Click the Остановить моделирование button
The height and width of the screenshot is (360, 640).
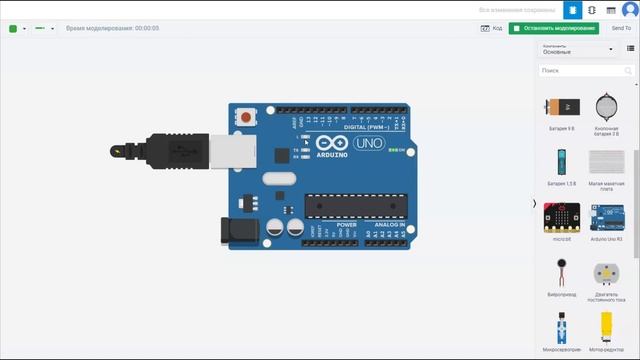pos(554,28)
